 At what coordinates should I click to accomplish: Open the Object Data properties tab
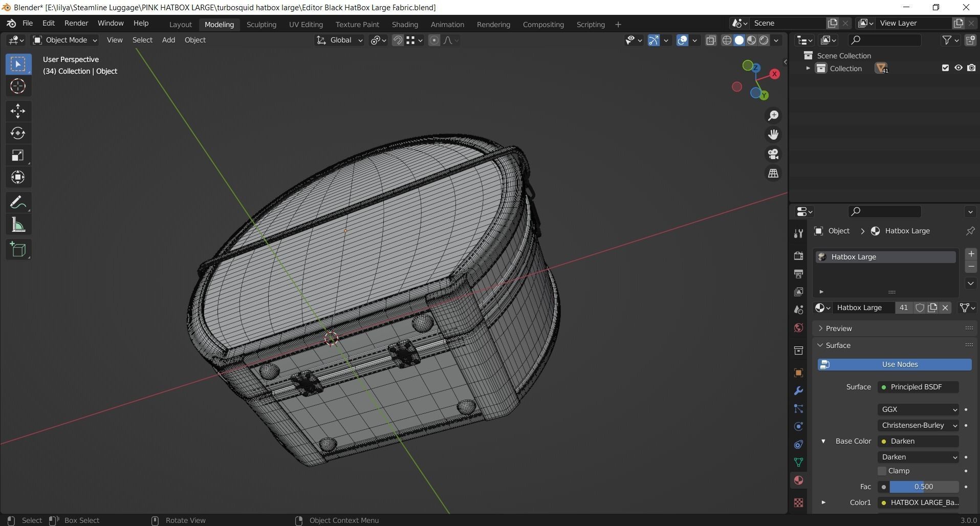coord(798,462)
